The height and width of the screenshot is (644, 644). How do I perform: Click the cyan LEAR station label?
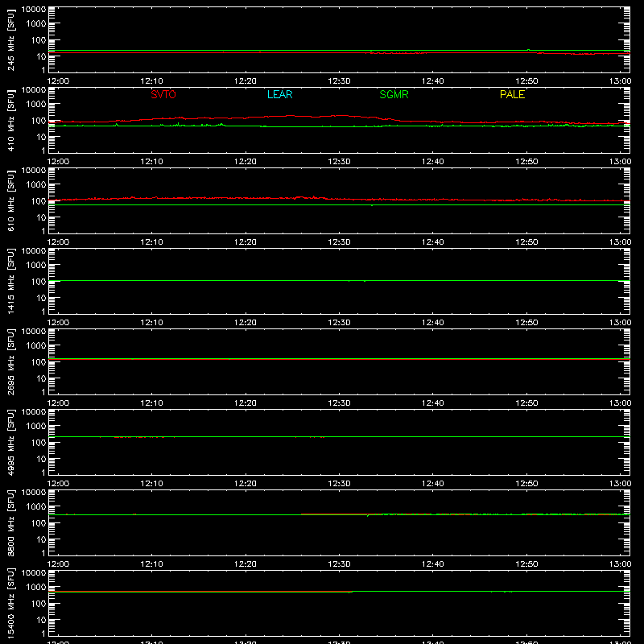click(x=279, y=94)
